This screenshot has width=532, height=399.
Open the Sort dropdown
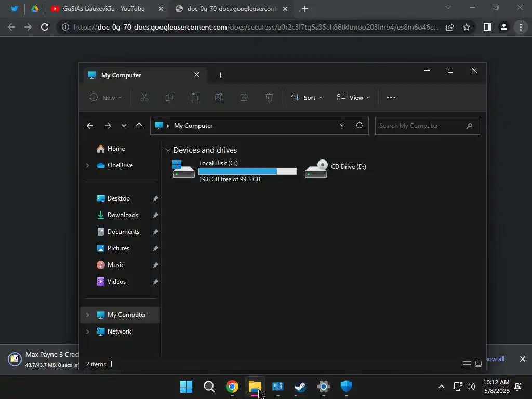[307, 97]
